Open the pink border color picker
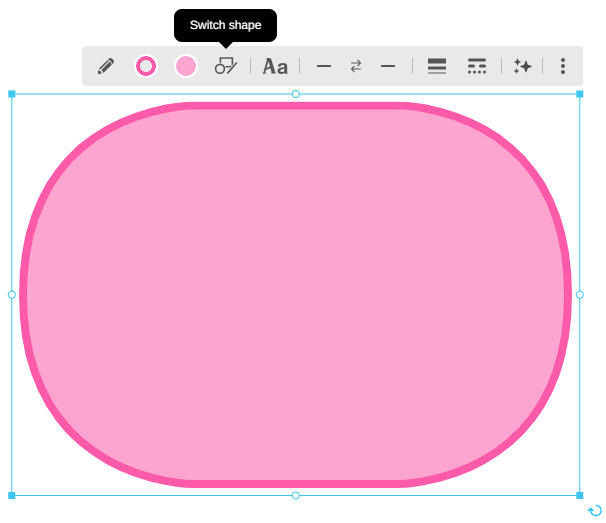Screen dimensions: 606x523 point(146,66)
